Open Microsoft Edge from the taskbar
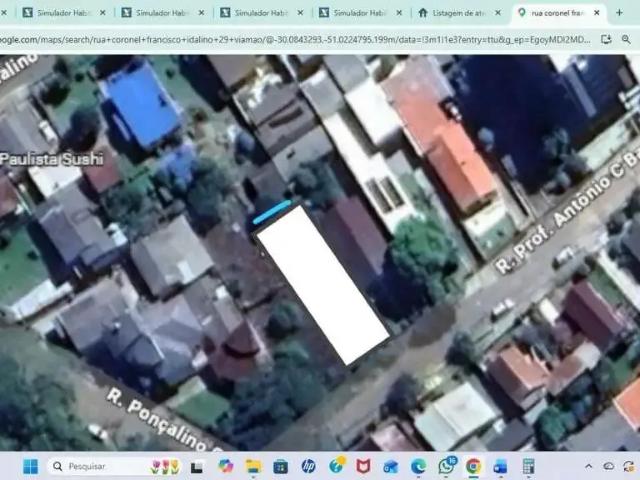Screen dimensions: 640x480 tap(418, 466)
